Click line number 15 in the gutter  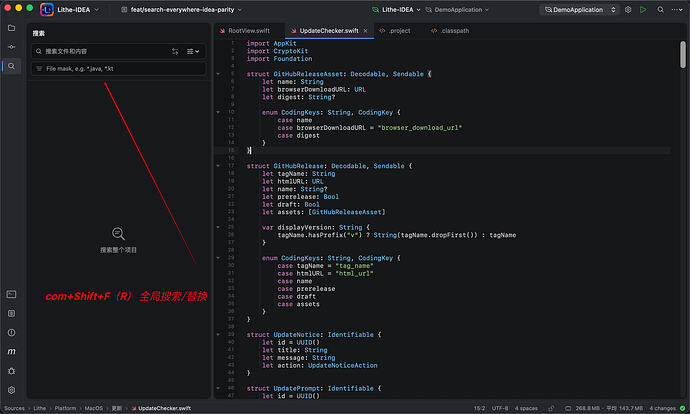(231, 150)
